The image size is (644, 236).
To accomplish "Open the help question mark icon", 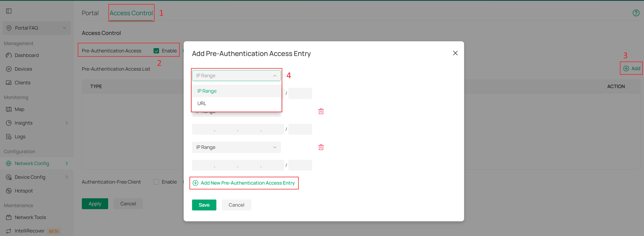I will pos(636,13).
